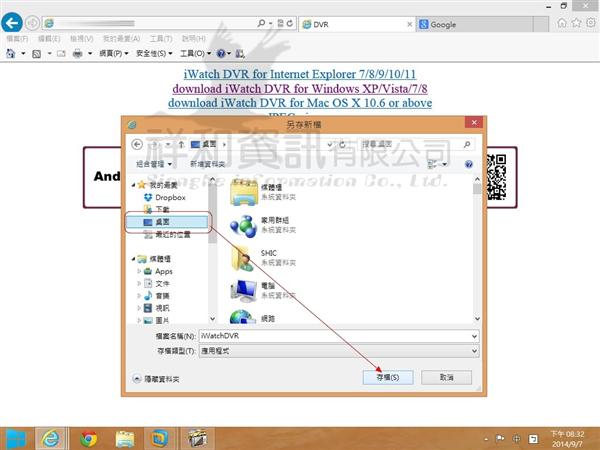Image resolution: width=600 pixels, height=450 pixels.
Task: Expand the Apps library tree node
Action: point(140,271)
